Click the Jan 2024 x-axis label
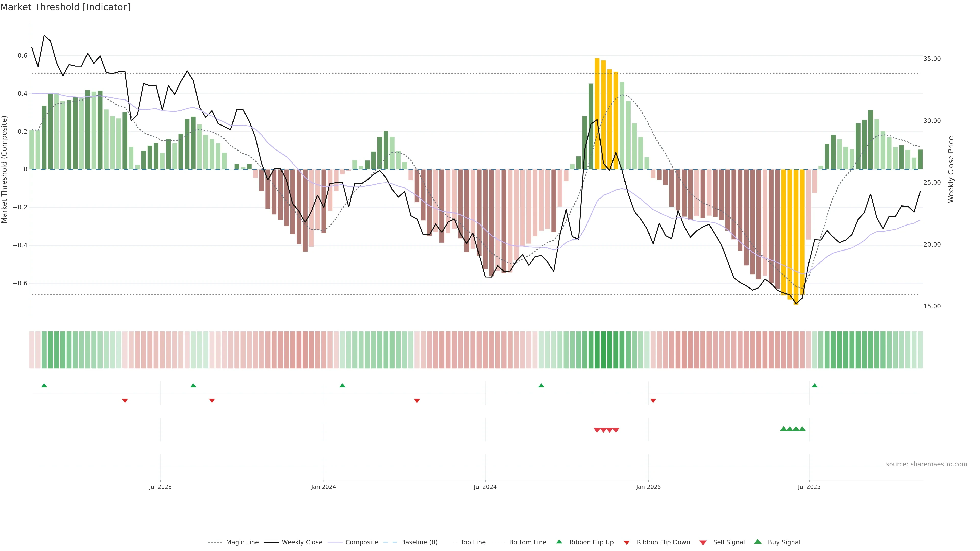The width and height of the screenshot is (980, 551). [323, 487]
